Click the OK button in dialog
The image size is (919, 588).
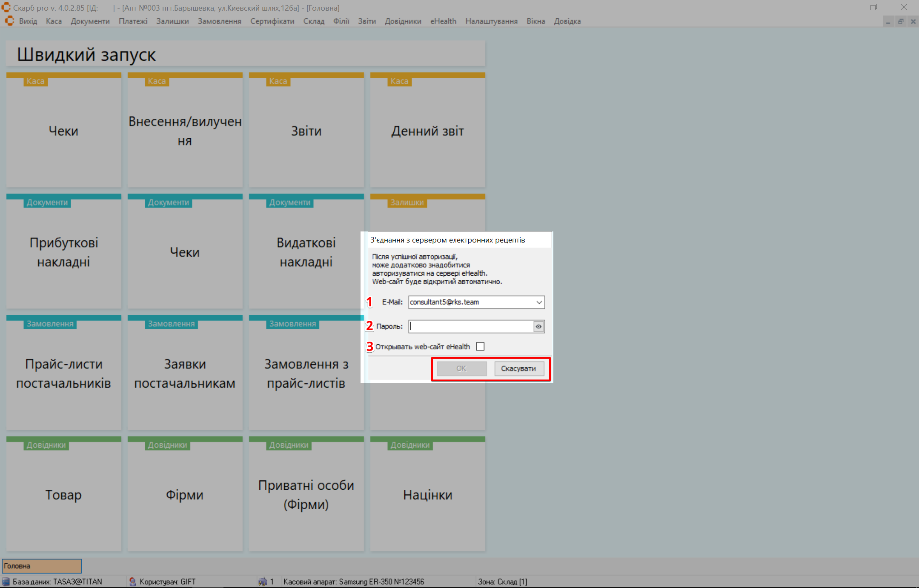[461, 368]
